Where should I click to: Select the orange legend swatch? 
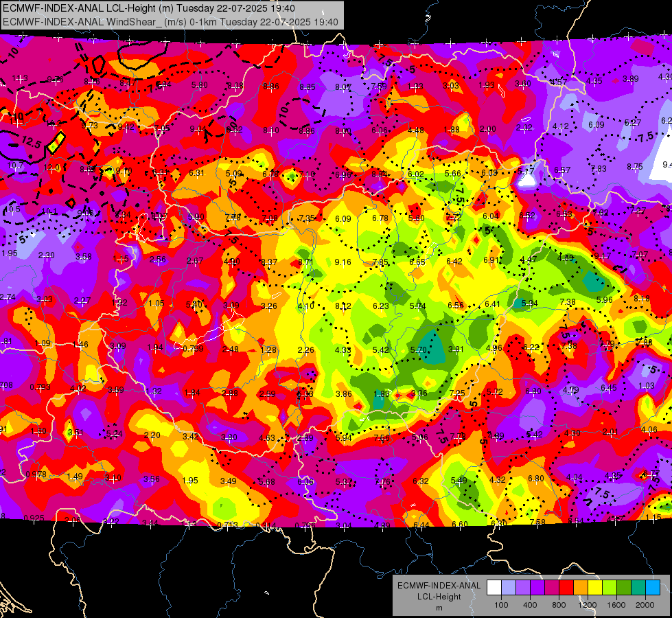pyautogui.click(x=581, y=588)
